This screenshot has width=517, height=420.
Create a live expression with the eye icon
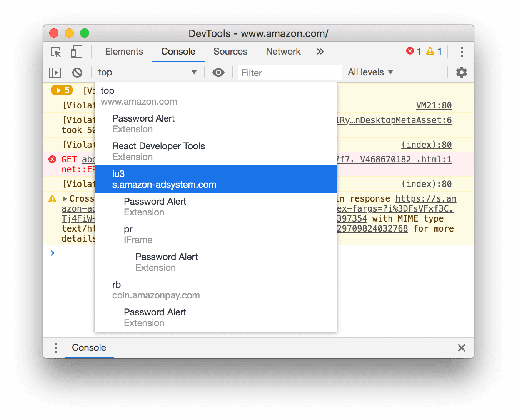(218, 72)
